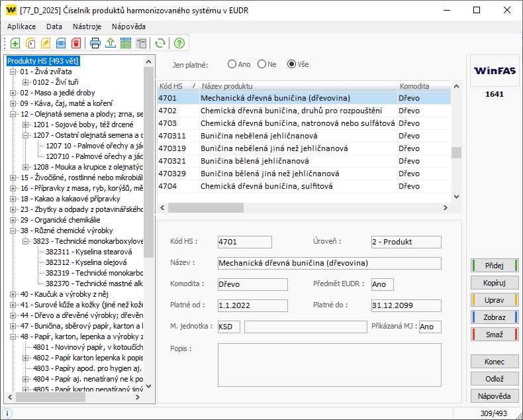Click the blue eye view record icon
The height and width of the screenshot is (420, 523).
click(x=61, y=43)
